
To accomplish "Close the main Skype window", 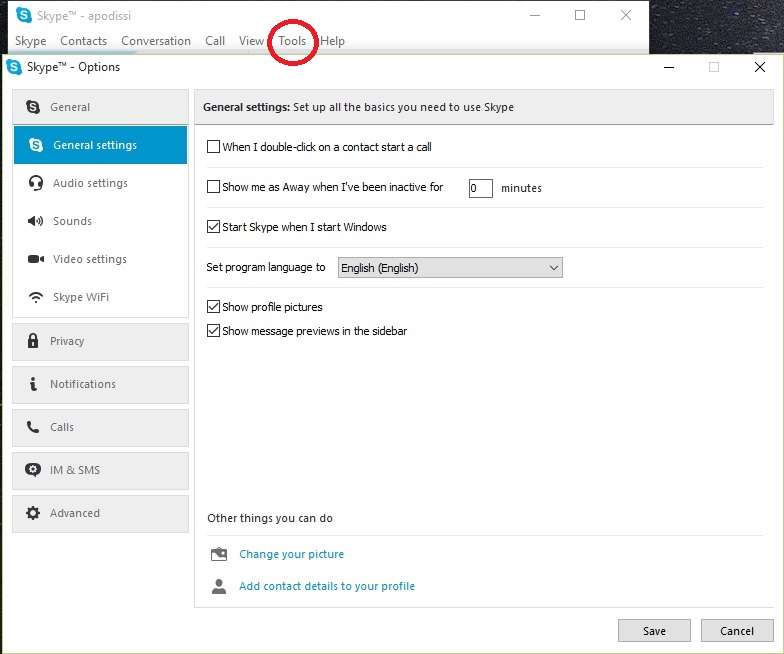I will [626, 16].
